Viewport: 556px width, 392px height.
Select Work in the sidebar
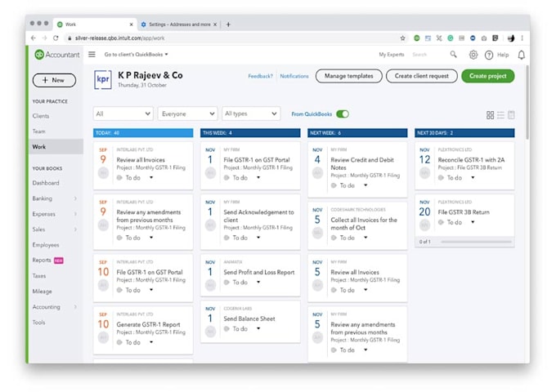[x=56, y=147]
